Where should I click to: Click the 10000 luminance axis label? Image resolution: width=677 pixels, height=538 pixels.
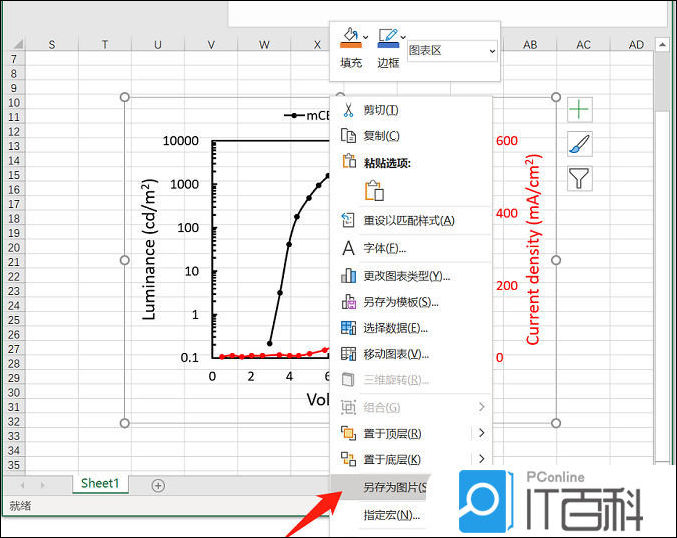coord(181,140)
